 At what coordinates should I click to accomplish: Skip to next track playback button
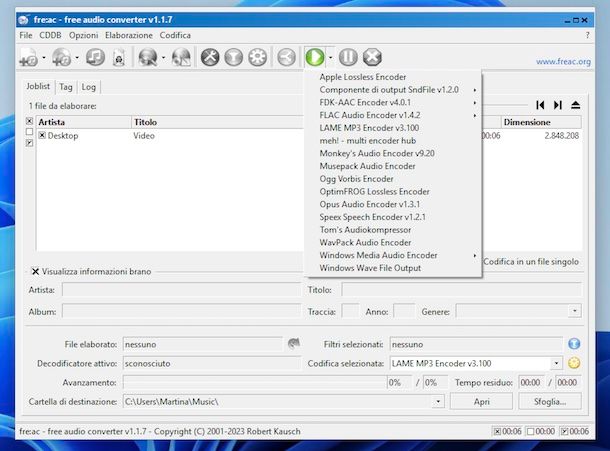(558, 105)
